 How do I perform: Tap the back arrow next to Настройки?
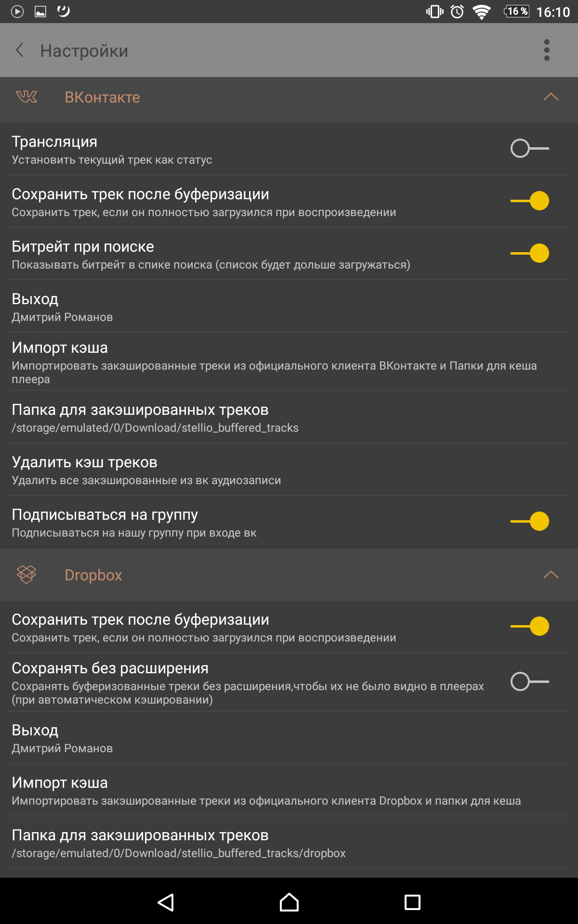pyautogui.click(x=20, y=50)
